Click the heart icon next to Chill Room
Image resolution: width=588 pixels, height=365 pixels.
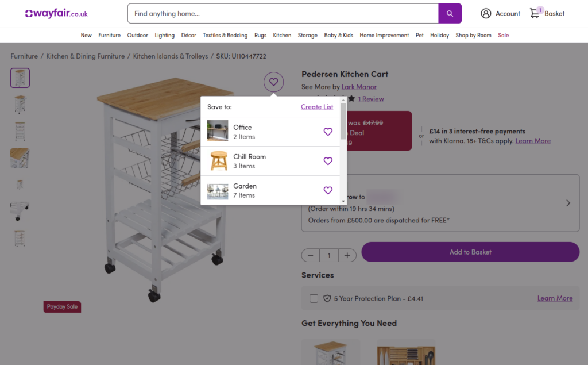(x=328, y=161)
